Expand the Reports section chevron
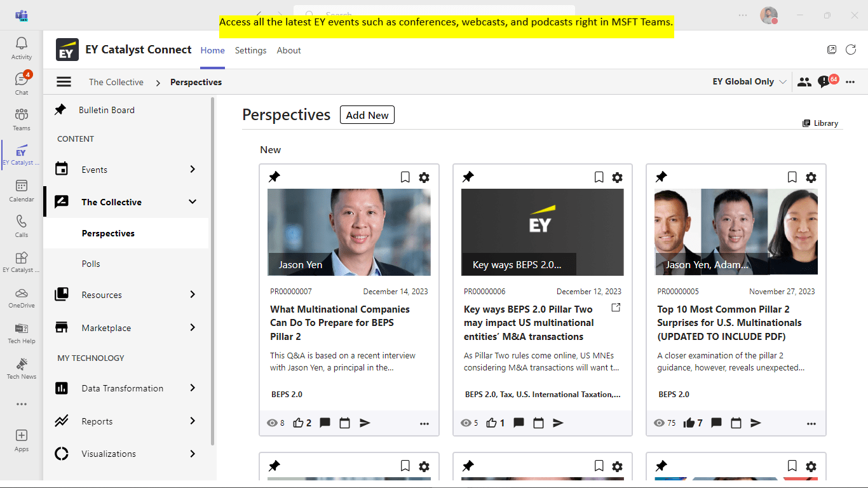868x488 pixels. [x=193, y=421]
